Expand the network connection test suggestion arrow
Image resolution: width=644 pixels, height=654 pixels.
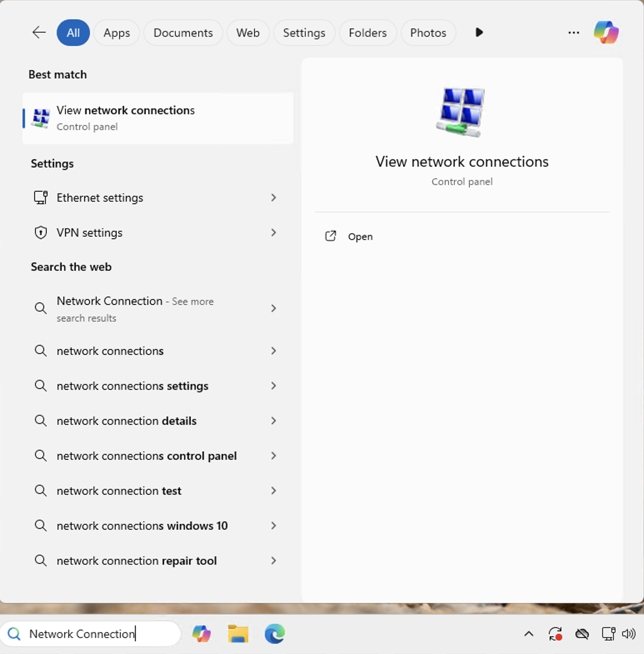coord(273,491)
